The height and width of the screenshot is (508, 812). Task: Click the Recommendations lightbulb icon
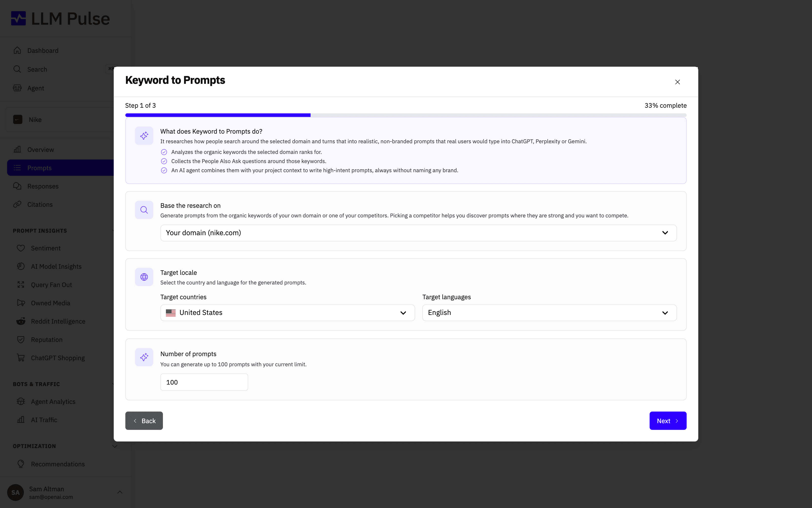(21, 464)
